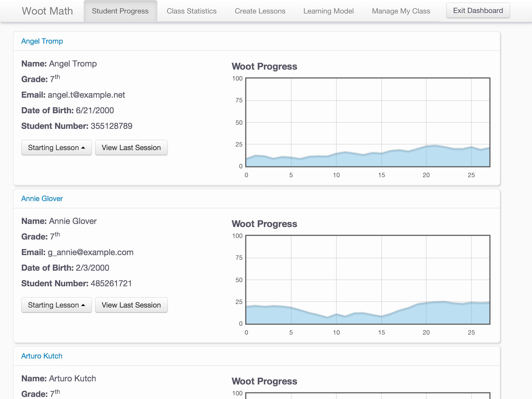View Annie Glover's last session
The width and height of the screenshot is (532, 399).
coord(131,305)
